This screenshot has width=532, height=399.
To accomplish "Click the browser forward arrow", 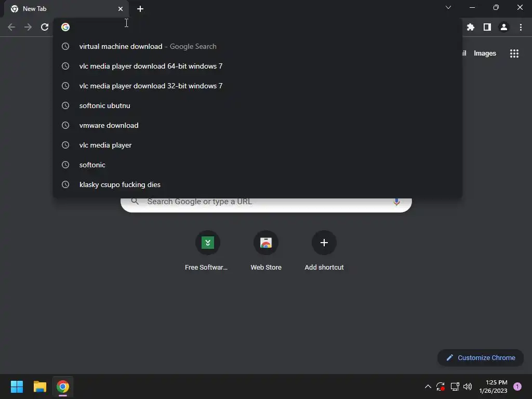I will pyautogui.click(x=28, y=27).
